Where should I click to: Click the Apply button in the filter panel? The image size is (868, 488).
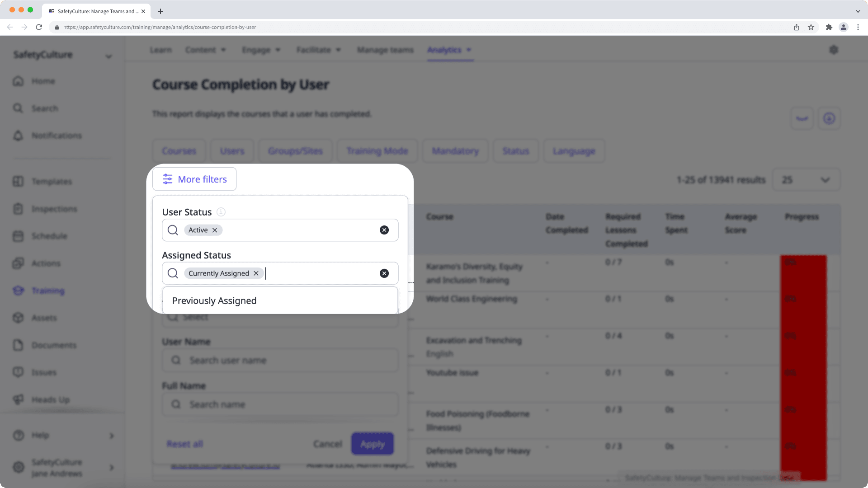[372, 444]
